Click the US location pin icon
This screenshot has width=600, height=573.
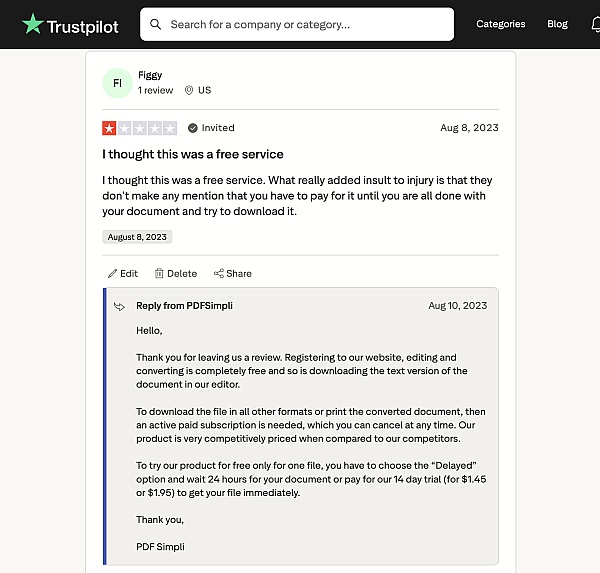point(188,90)
